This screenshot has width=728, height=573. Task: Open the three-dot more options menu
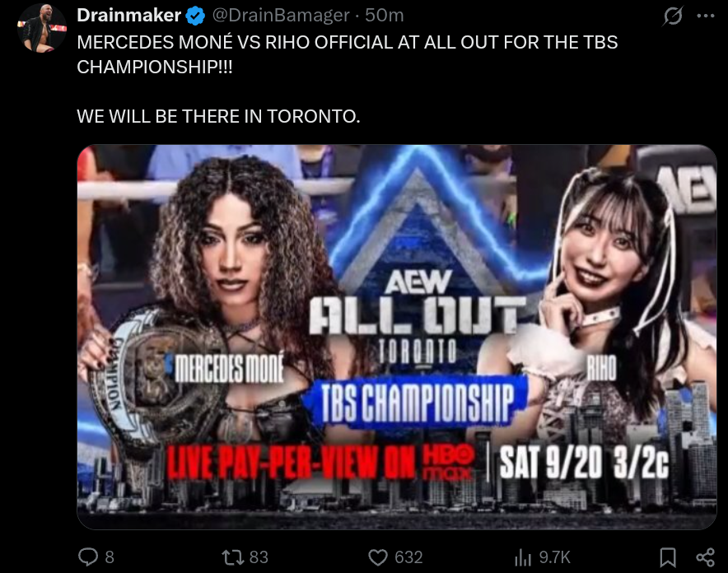click(706, 16)
